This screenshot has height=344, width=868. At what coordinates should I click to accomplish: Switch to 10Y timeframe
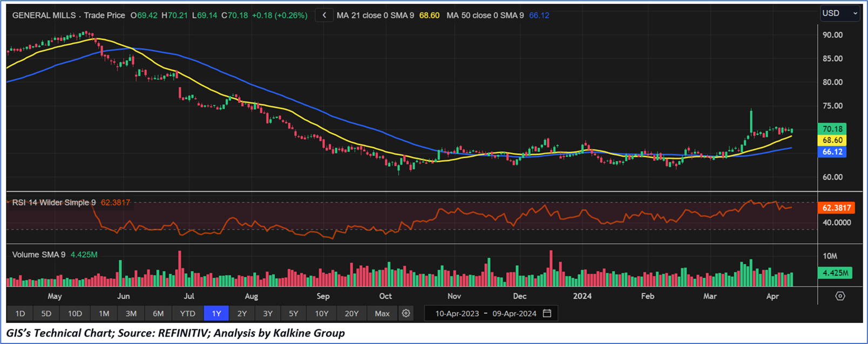(322, 313)
